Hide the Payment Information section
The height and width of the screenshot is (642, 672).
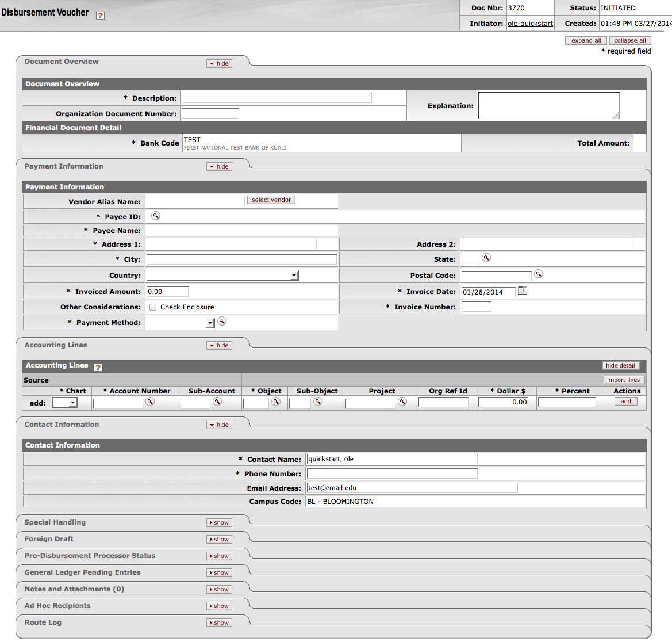220,166
